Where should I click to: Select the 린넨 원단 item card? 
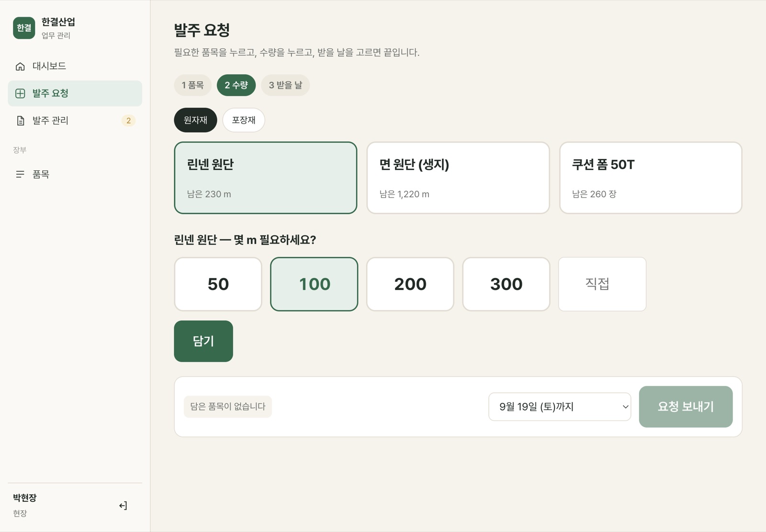[266, 177]
